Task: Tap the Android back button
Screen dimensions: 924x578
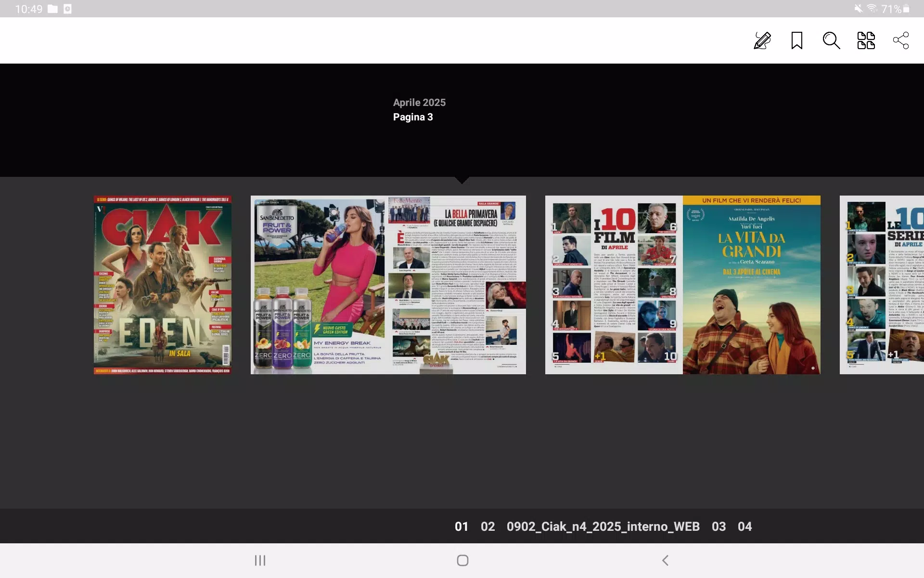Action: coord(665,560)
